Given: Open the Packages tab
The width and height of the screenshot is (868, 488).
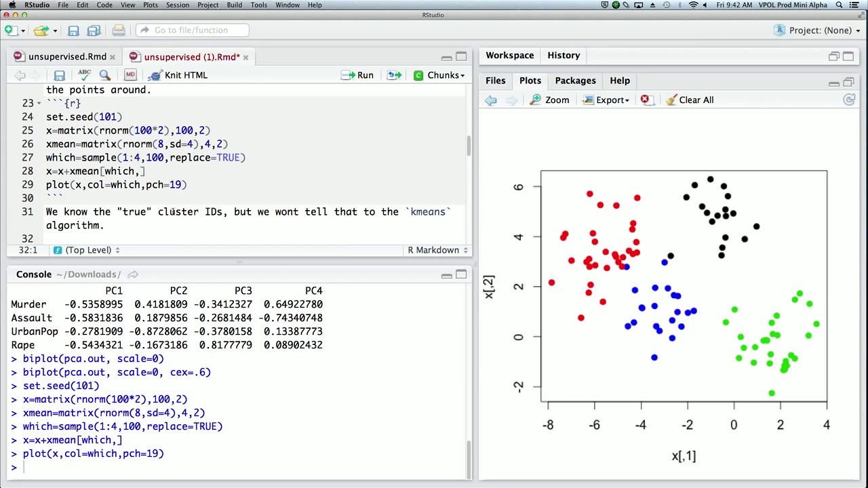Looking at the screenshot, I should (575, 81).
